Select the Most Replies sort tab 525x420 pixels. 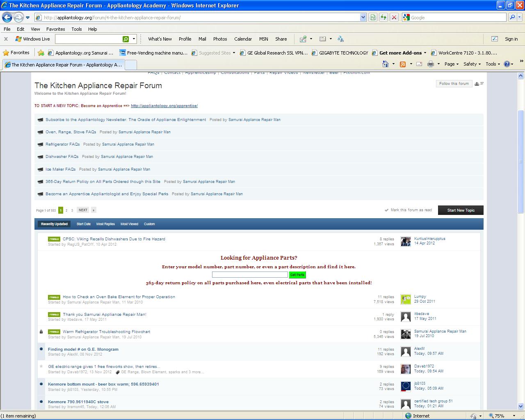[105, 224]
